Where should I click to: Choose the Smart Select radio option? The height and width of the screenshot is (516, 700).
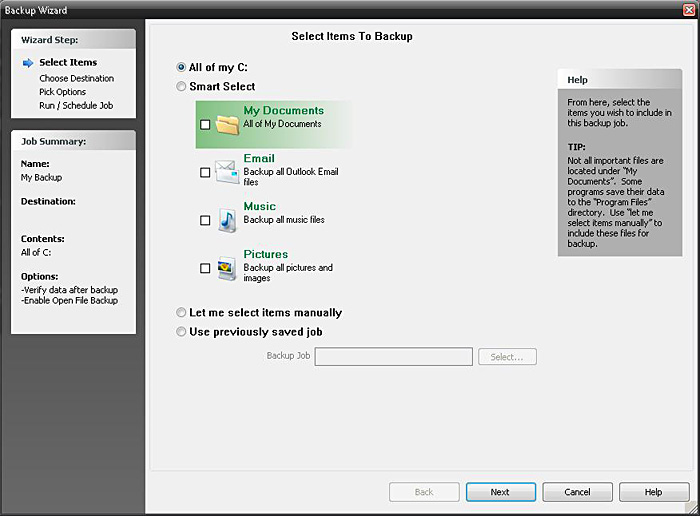point(181,87)
